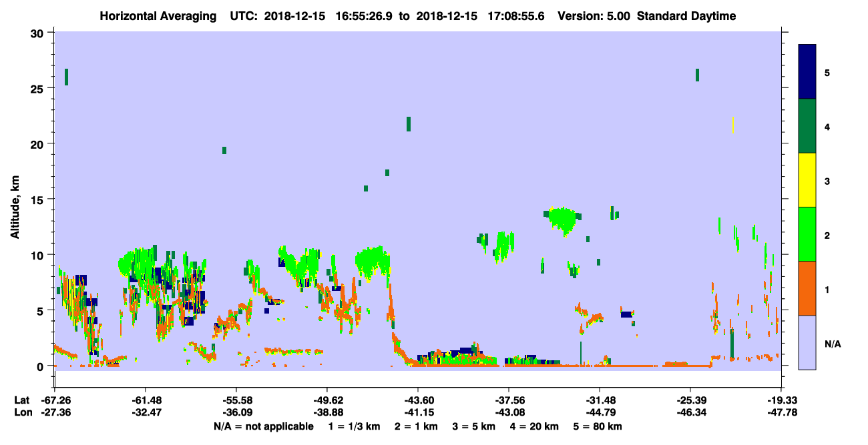Click latitude value -49.62
868x445 pixels.
pyautogui.click(x=327, y=400)
